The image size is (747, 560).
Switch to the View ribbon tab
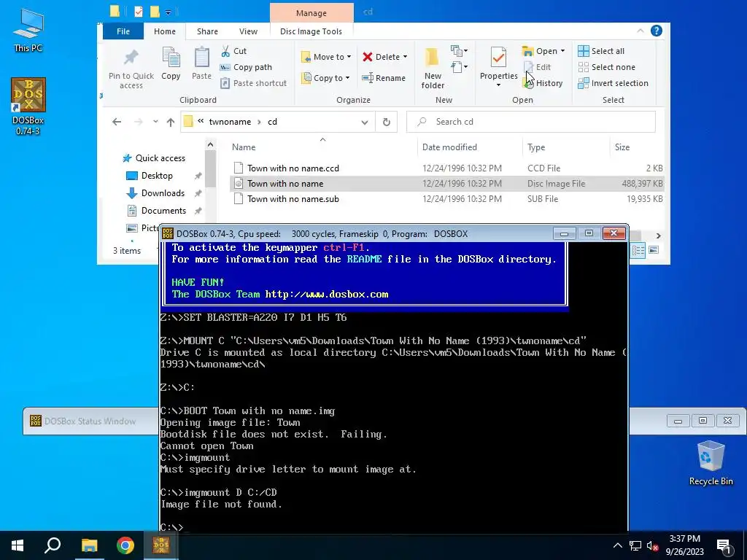click(248, 31)
